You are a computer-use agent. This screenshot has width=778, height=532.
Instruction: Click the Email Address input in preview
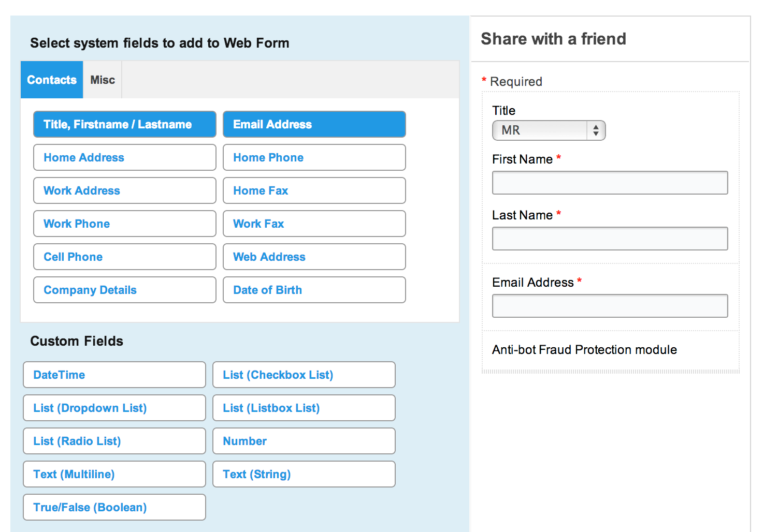610,306
